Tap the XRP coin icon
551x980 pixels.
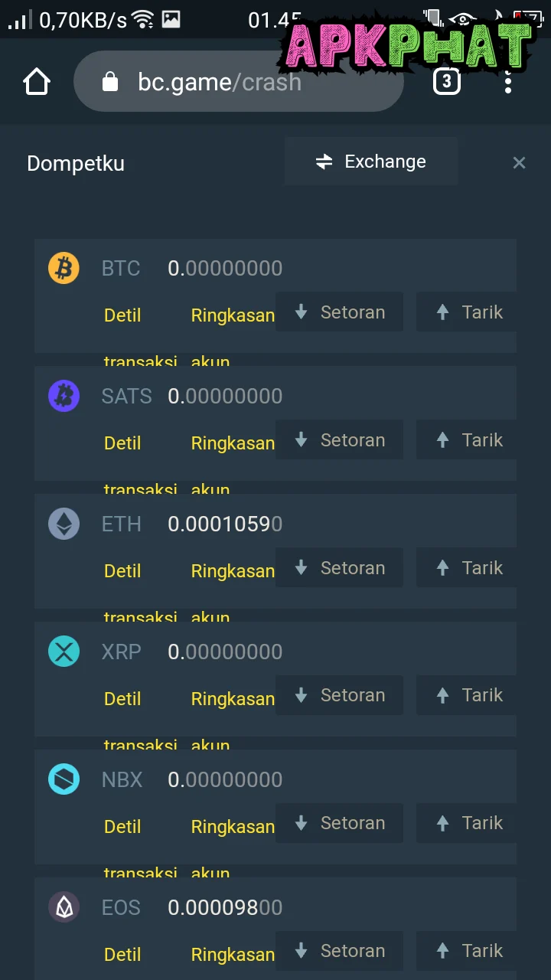tap(64, 652)
